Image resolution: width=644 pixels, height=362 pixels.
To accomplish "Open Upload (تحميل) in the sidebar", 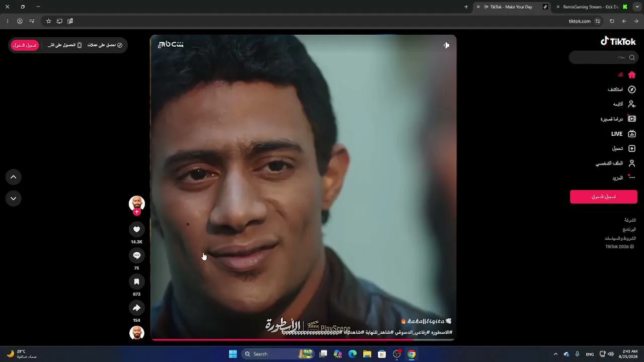I will point(624,148).
